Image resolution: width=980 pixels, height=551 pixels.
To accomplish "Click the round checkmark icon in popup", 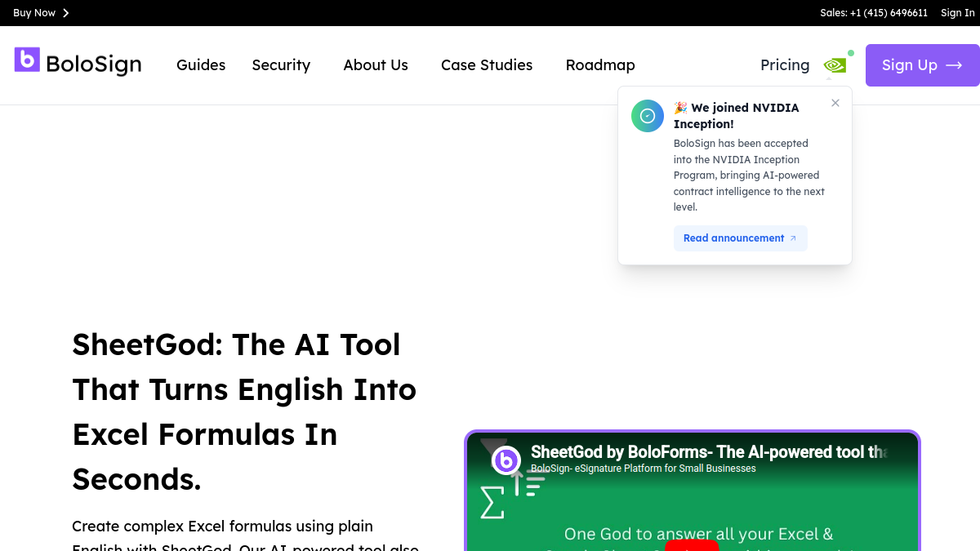I will (x=648, y=116).
